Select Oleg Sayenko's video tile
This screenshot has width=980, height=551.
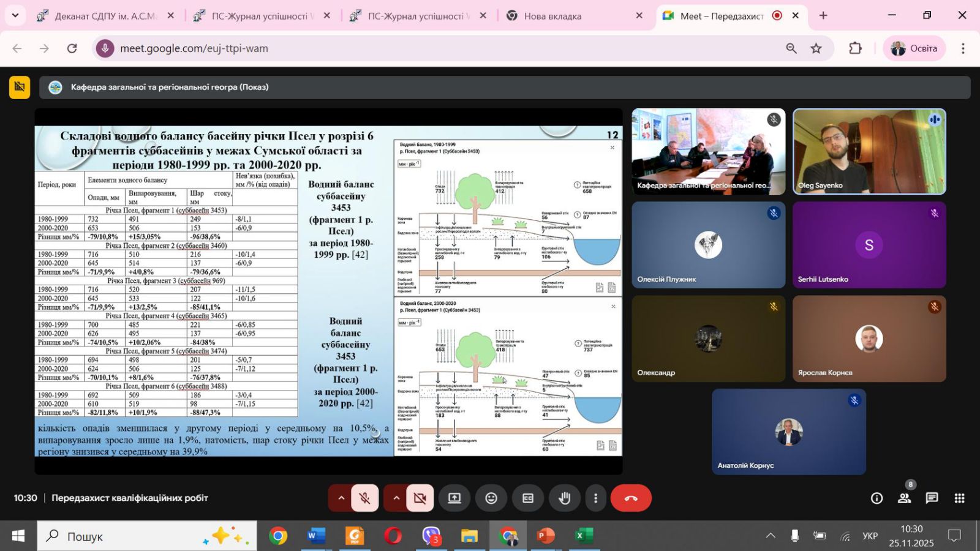pos(869,152)
